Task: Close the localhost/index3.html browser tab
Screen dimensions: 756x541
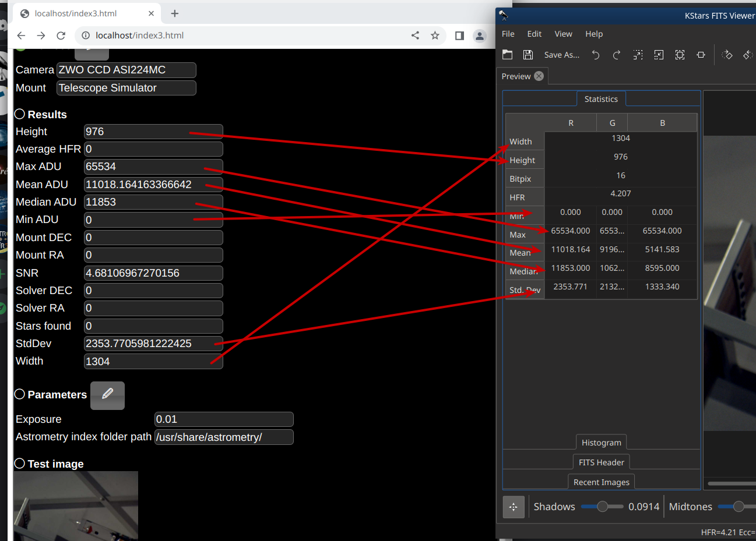Action: point(152,13)
